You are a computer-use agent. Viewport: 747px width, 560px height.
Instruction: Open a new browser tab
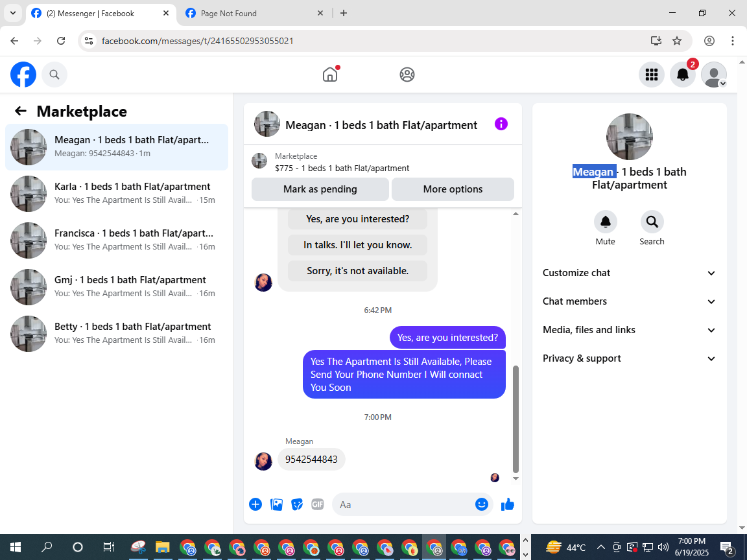[344, 14]
